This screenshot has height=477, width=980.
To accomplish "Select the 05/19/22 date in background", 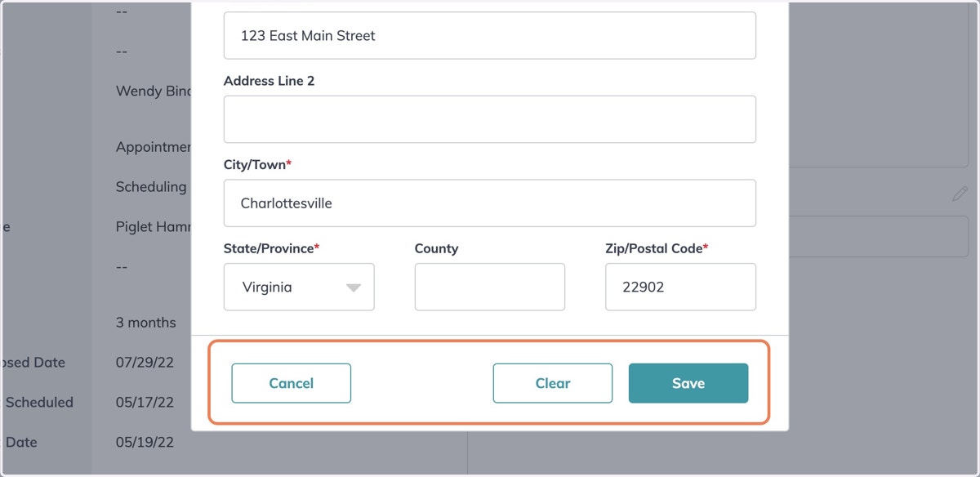I will 145,442.
